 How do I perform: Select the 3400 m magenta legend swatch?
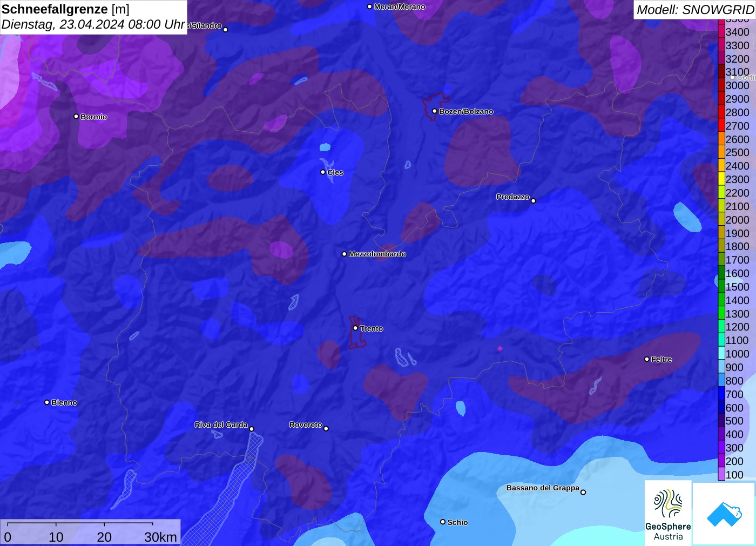[x=721, y=32]
